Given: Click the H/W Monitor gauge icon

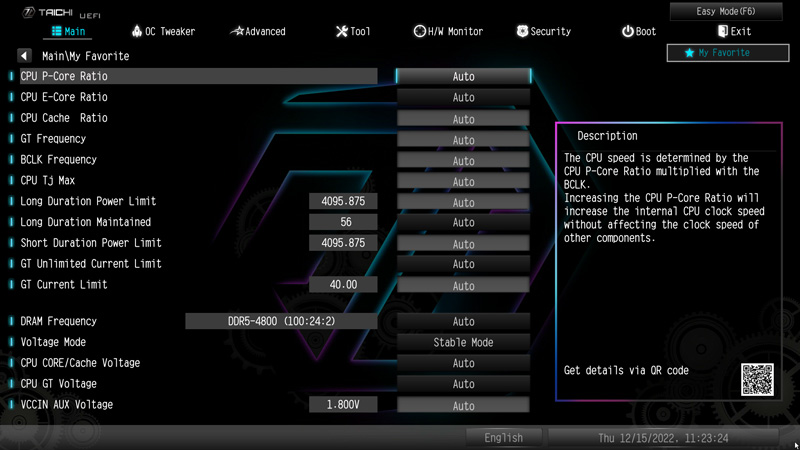Looking at the screenshot, I should pos(420,32).
